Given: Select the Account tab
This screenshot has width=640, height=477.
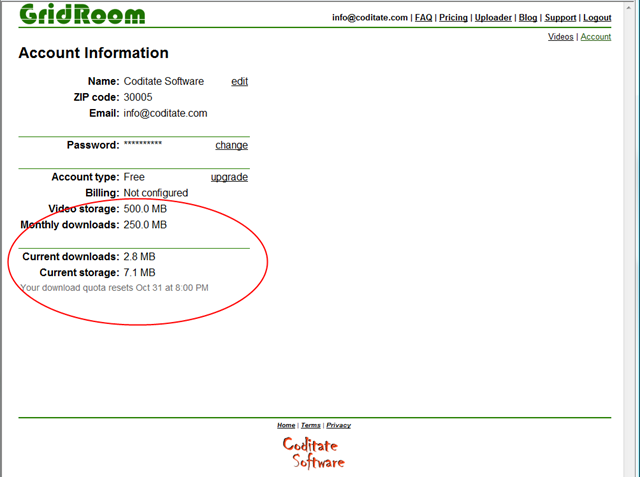Looking at the screenshot, I should click(596, 37).
